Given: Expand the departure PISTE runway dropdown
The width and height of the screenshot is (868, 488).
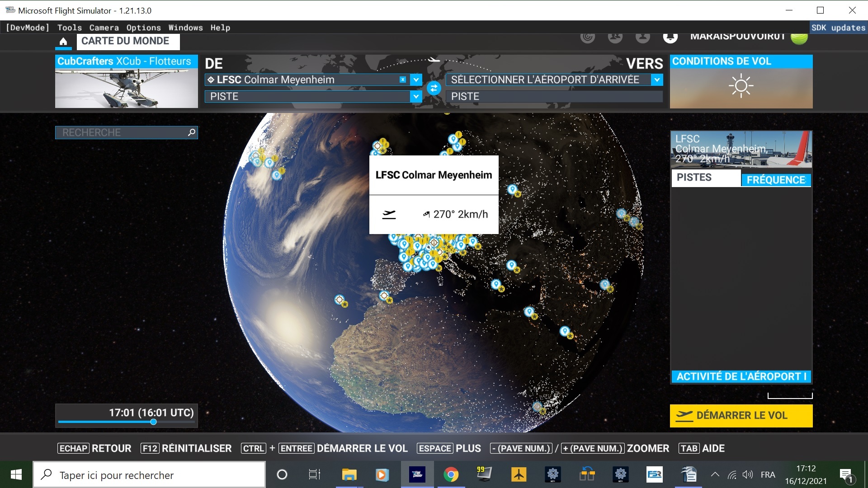Looking at the screenshot, I should click(x=416, y=96).
